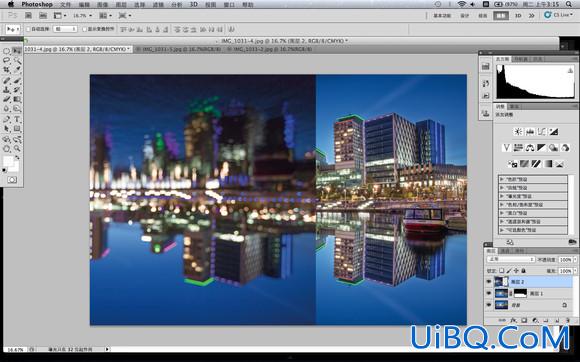Click the foreground color swatch
The height and width of the screenshot is (362, 580).
[x=8, y=161]
